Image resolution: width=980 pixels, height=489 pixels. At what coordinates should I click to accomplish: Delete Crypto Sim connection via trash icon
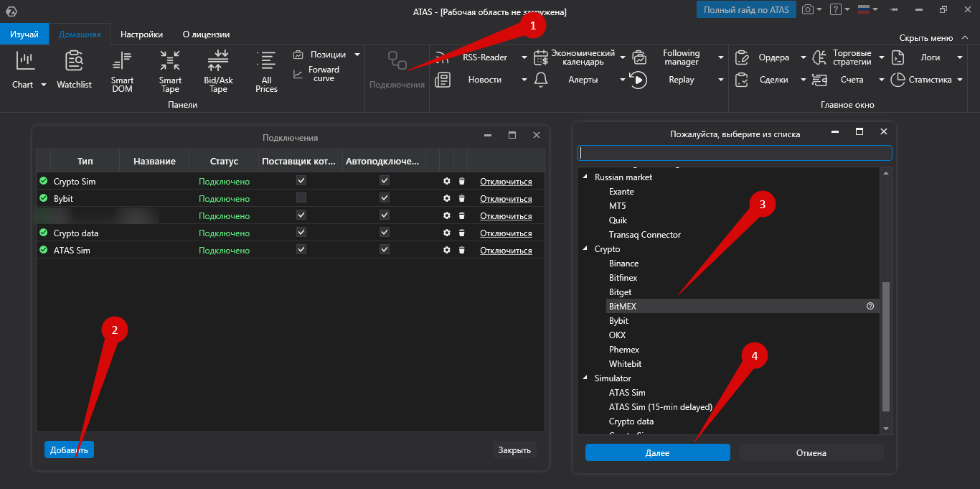[461, 182]
